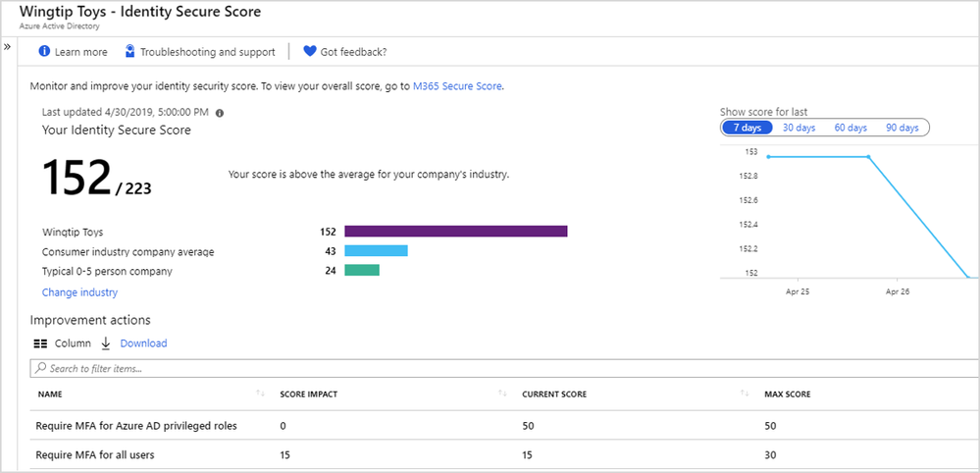The image size is (980, 473).
Task: Click the Wingtip Toys comparison label
Action: (73, 232)
